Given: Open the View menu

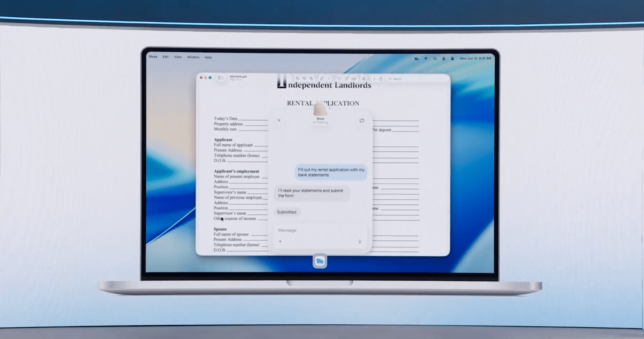Looking at the screenshot, I should tap(178, 57).
